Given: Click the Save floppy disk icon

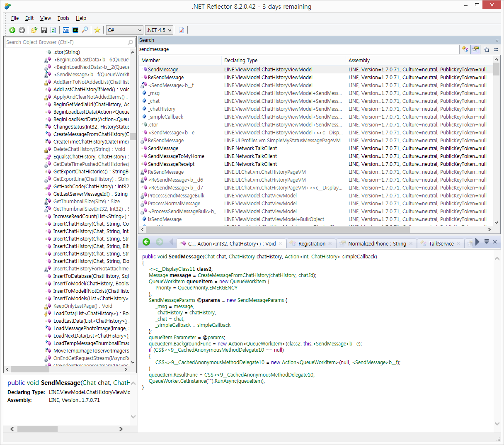Looking at the screenshot, I should (x=44, y=30).
